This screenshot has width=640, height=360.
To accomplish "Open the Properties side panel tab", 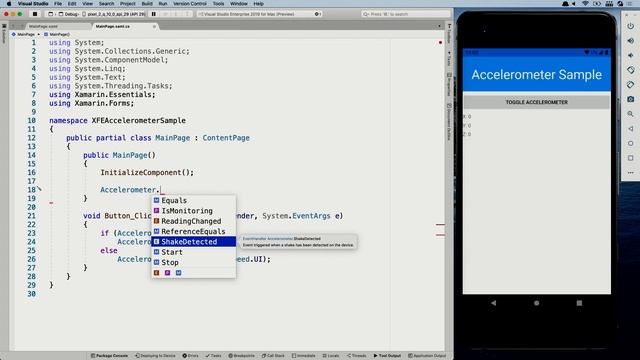I will pos(449,84).
